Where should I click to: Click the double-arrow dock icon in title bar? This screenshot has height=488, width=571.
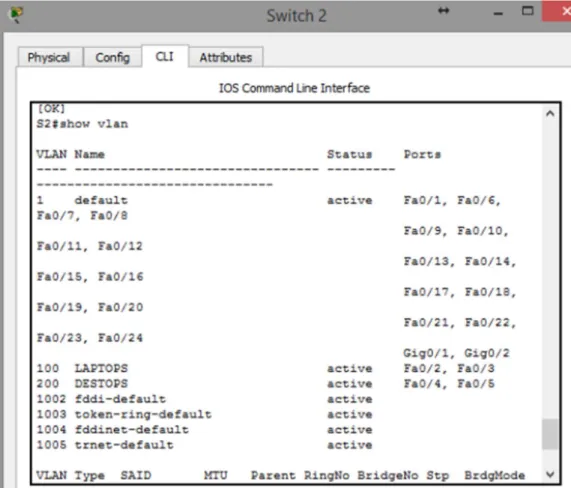tap(443, 11)
